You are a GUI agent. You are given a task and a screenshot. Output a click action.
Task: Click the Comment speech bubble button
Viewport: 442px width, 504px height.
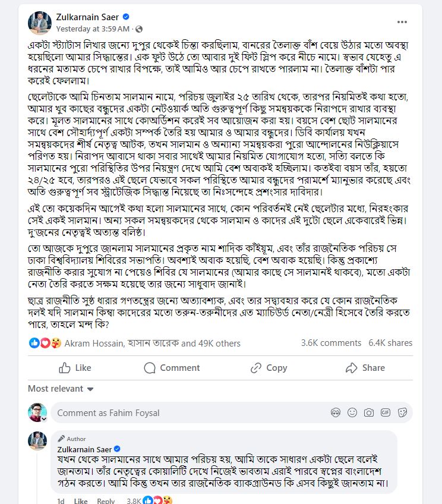[x=172, y=368]
